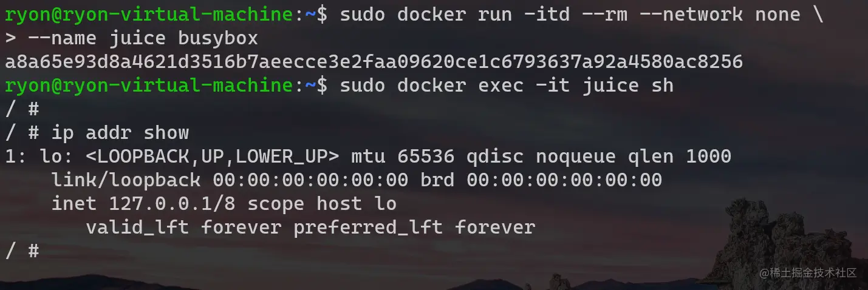Click the last empty '/ #' shell prompt

pyautogui.click(x=22, y=251)
